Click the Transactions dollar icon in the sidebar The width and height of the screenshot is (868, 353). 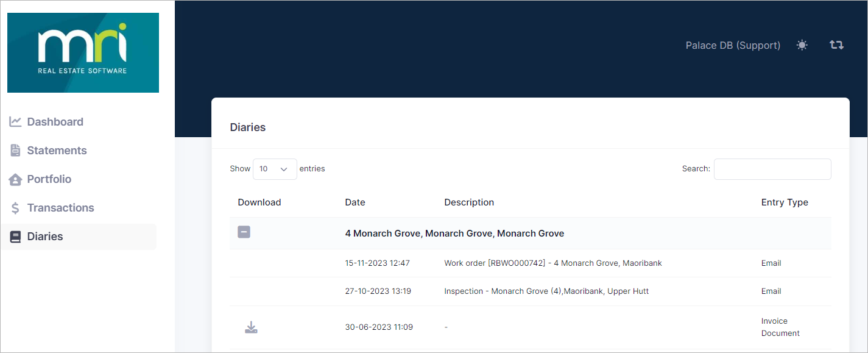pyautogui.click(x=15, y=208)
